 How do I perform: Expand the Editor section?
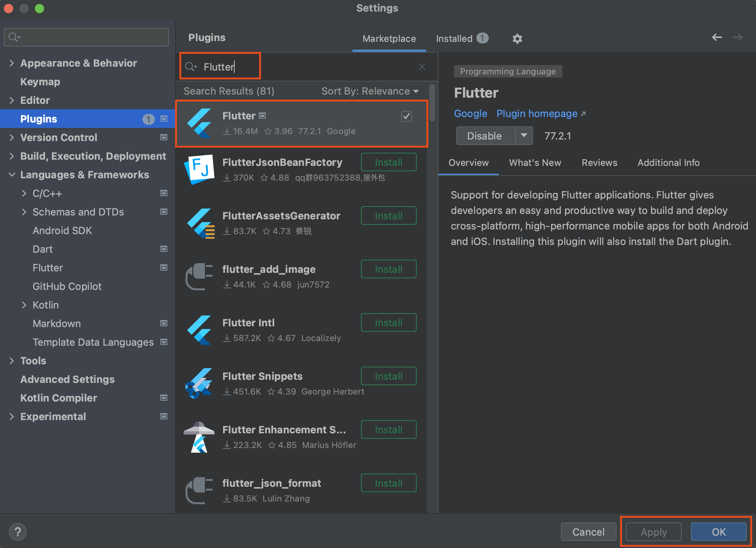(x=12, y=100)
